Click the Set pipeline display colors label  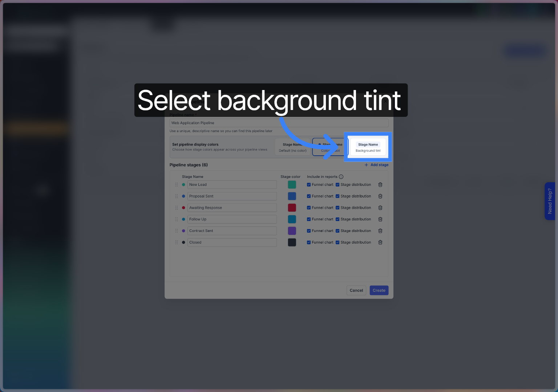coord(195,144)
